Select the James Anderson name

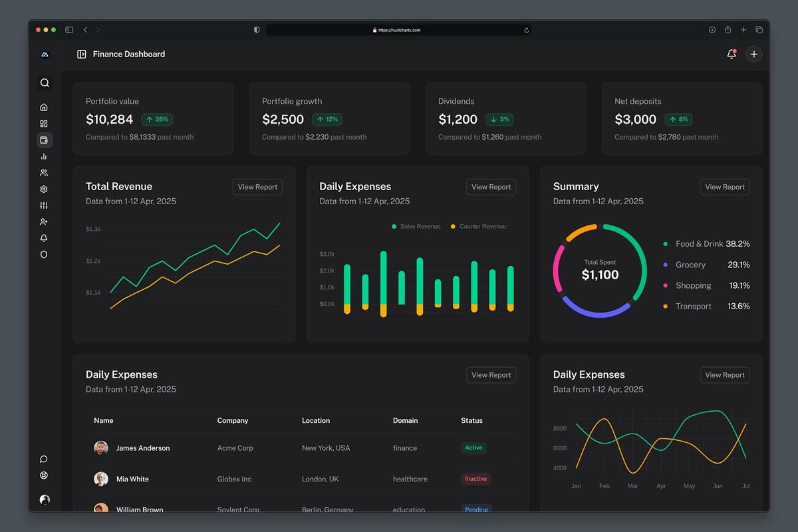(143, 448)
